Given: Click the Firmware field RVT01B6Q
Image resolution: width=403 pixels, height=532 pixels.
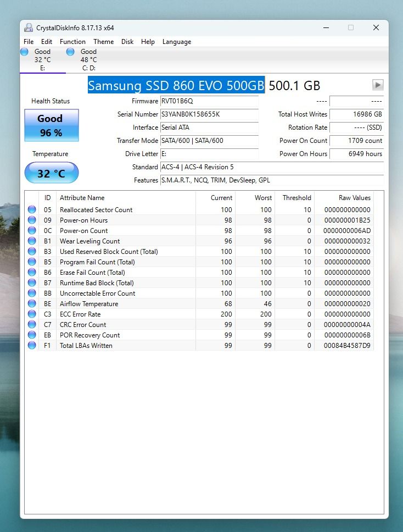Looking at the screenshot, I should [209, 101].
